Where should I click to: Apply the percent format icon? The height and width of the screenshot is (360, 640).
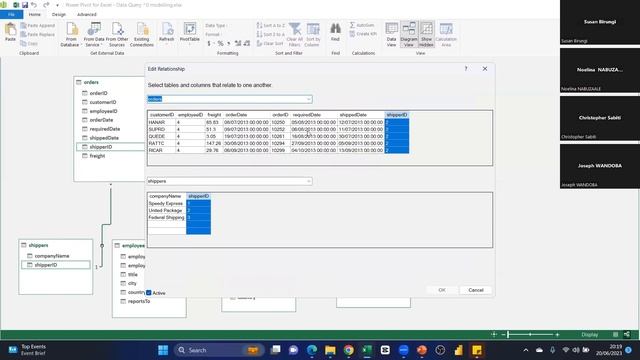pyautogui.click(x=220, y=43)
